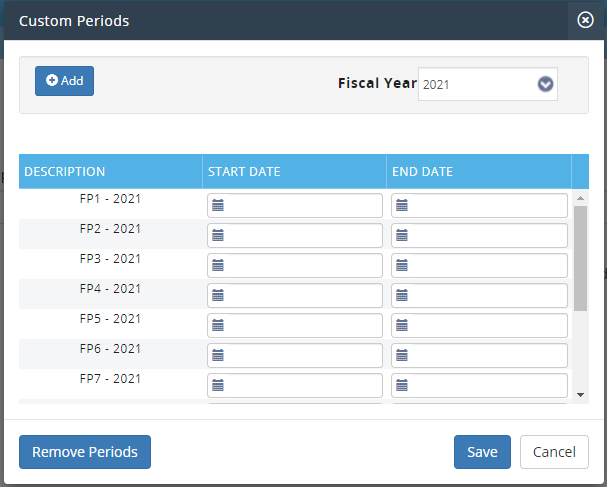Screen dimensions: 607x487
Task: Cancel the Custom Periods dialog
Action: point(554,452)
